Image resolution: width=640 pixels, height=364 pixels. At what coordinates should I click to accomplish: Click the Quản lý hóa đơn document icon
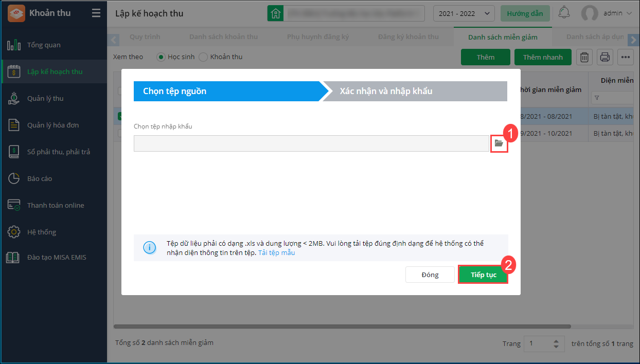click(x=13, y=125)
